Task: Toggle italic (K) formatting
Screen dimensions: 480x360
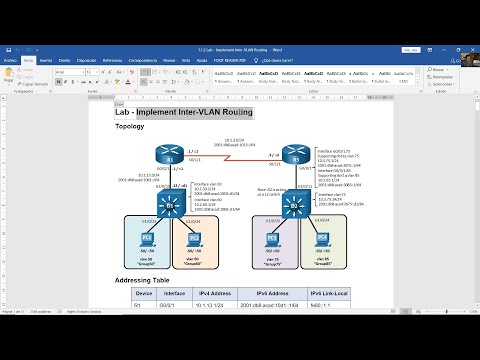Action: pyautogui.click(x=66, y=82)
